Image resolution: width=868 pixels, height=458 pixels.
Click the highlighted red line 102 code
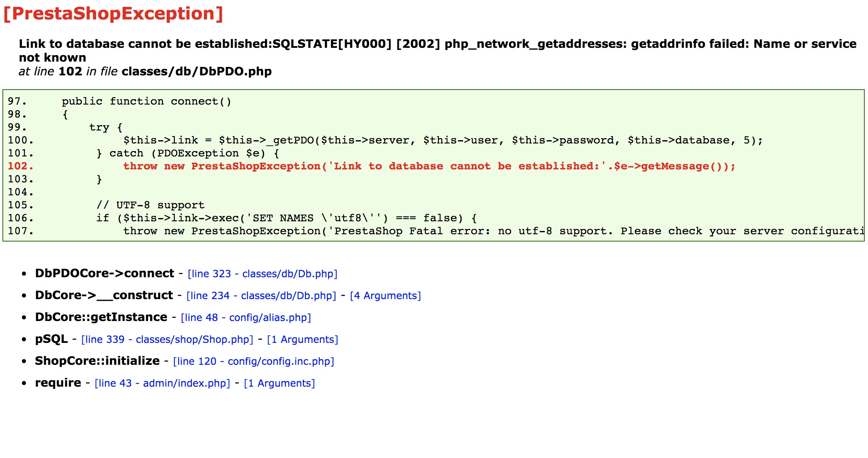pyautogui.click(x=429, y=166)
